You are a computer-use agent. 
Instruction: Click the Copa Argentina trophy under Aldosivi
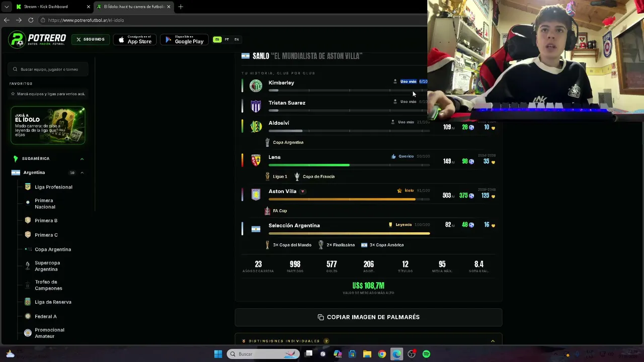pyautogui.click(x=267, y=142)
